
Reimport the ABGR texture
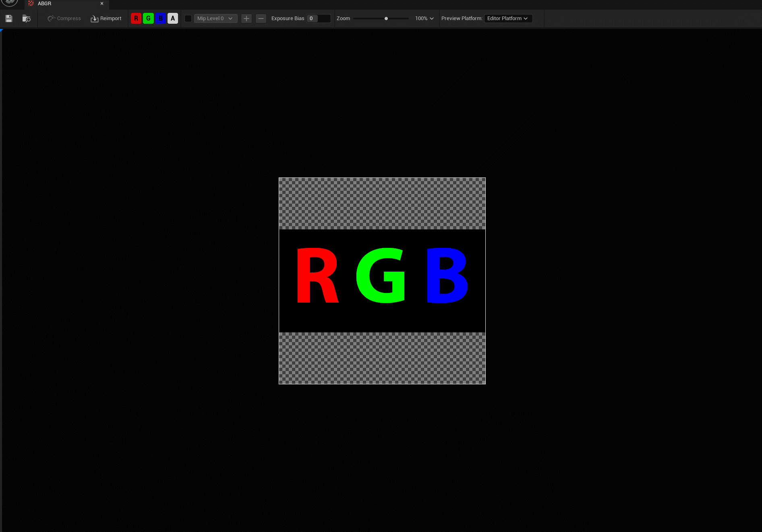[x=106, y=19]
